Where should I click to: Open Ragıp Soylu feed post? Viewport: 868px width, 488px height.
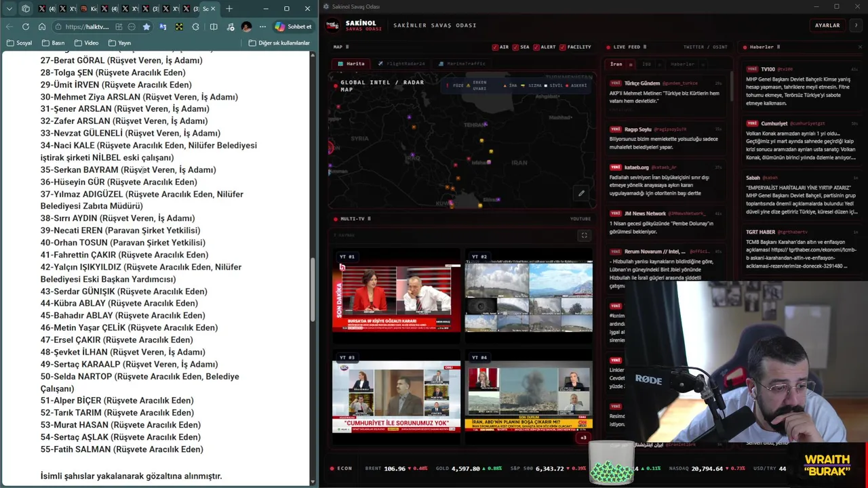[666, 138]
